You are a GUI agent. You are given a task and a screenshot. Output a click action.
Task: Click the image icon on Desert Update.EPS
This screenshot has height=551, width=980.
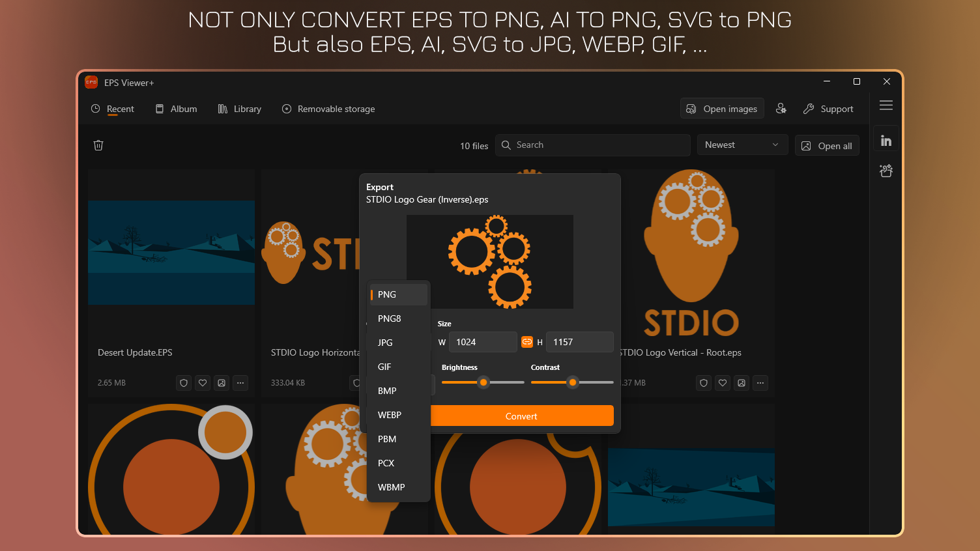(222, 383)
